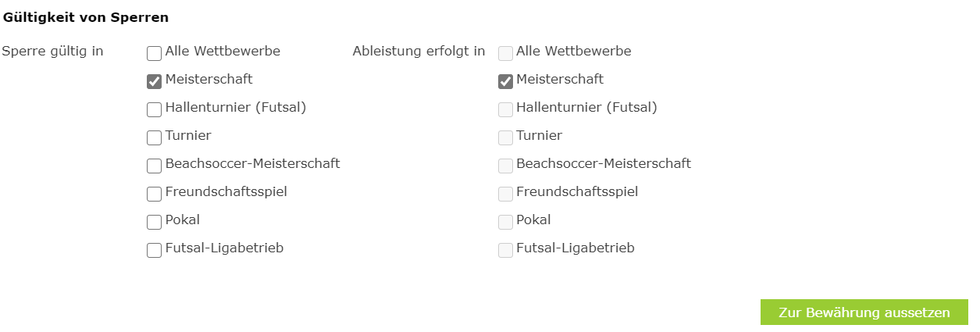Uncheck Meisterschaft under Sperre gültig in
Screen dimensions: 980x332
point(154,81)
